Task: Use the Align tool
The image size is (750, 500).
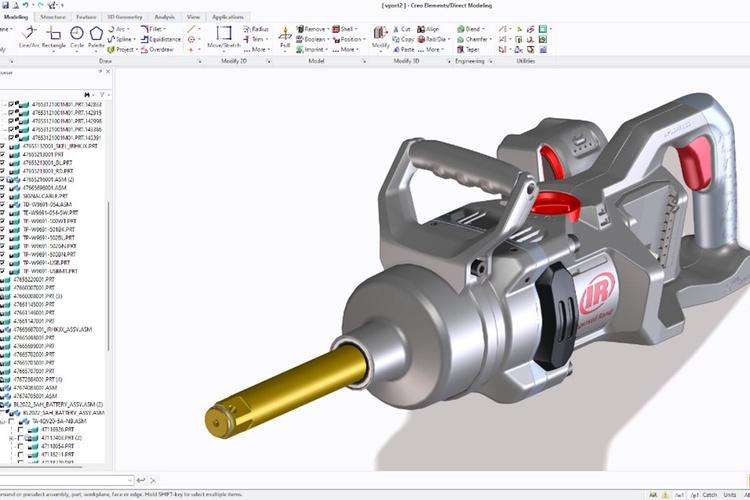Action: pyautogui.click(x=428, y=29)
